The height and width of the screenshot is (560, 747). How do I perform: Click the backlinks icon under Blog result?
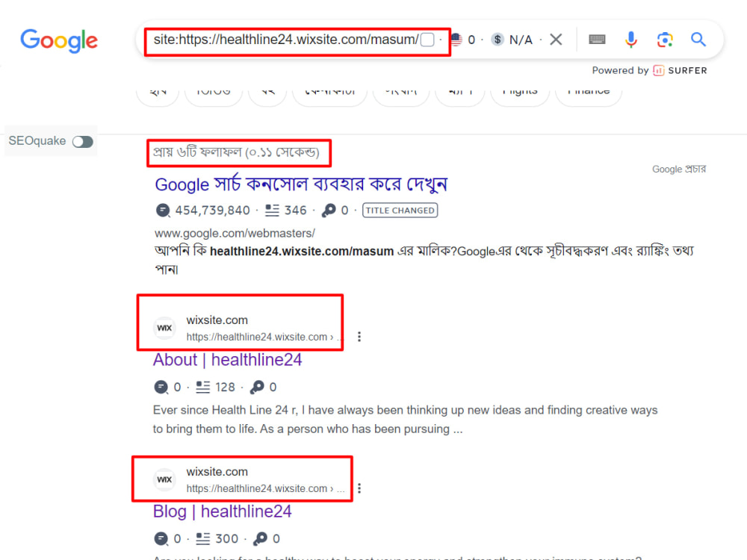point(261,538)
